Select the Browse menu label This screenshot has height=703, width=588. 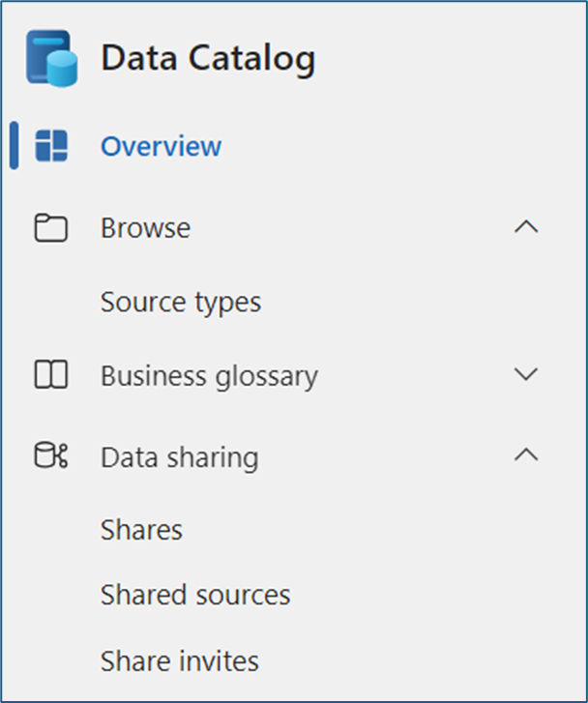pyautogui.click(x=145, y=228)
